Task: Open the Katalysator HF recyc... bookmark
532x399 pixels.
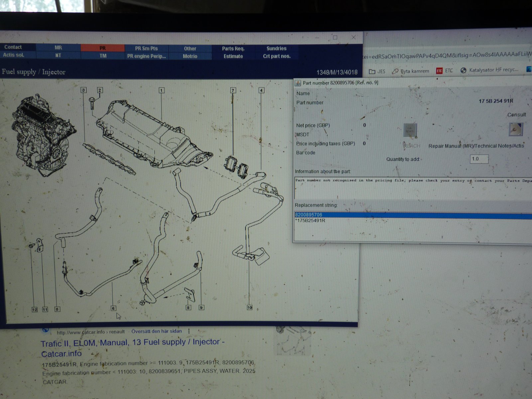Action: tap(489, 70)
